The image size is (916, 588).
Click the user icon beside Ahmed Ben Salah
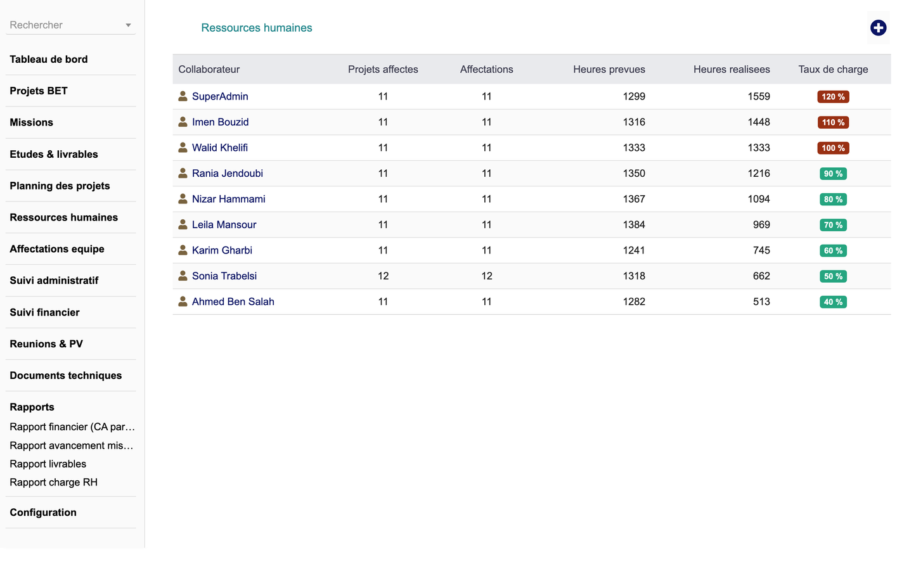(183, 301)
